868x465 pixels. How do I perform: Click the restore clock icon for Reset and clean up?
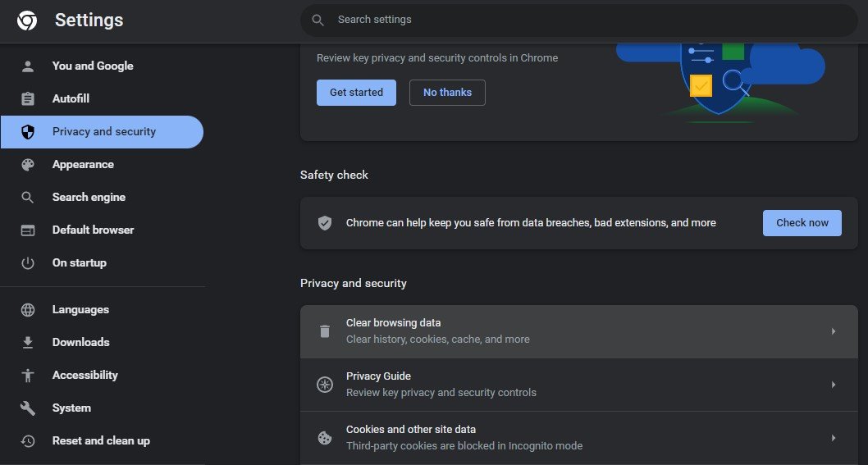point(28,440)
